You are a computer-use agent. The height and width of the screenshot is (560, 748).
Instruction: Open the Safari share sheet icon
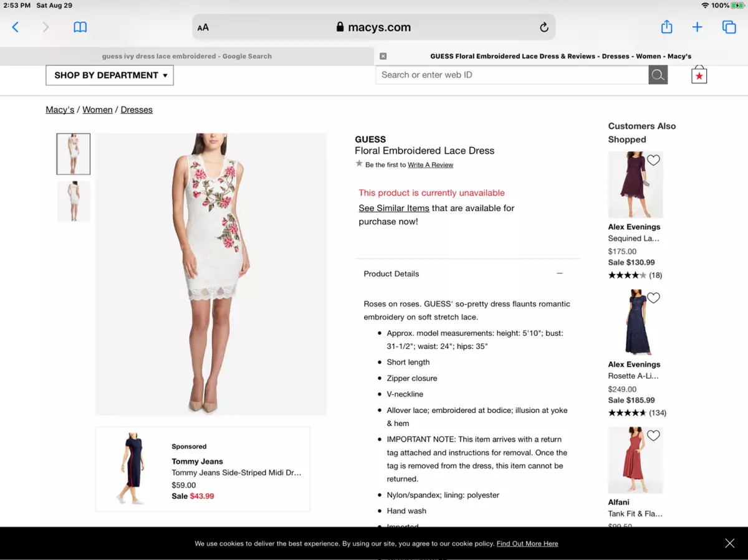click(x=666, y=27)
